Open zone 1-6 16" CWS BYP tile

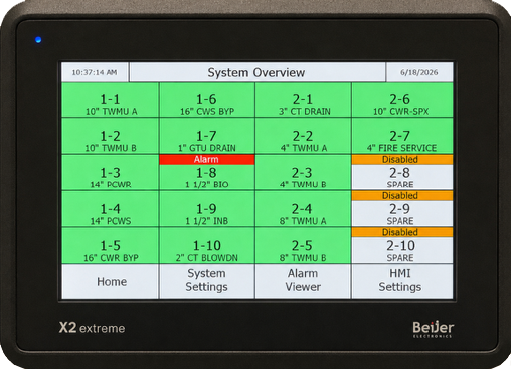click(x=207, y=100)
